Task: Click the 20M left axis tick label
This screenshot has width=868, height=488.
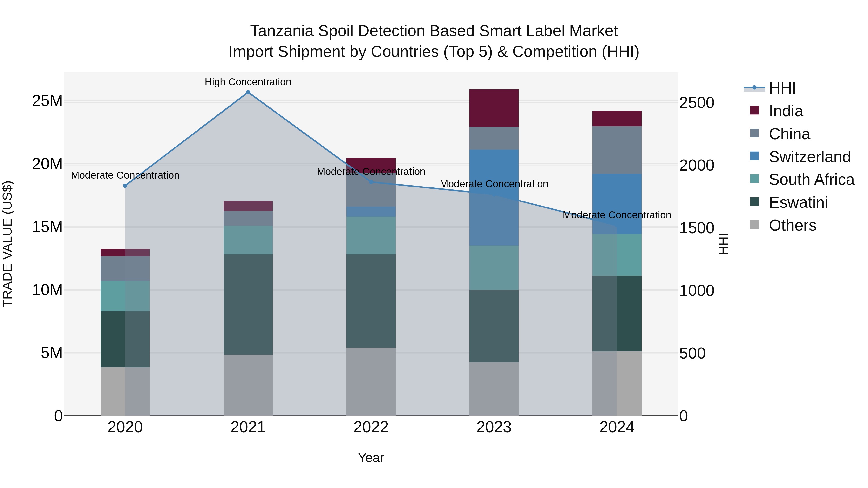Action: pyautogui.click(x=47, y=164)
